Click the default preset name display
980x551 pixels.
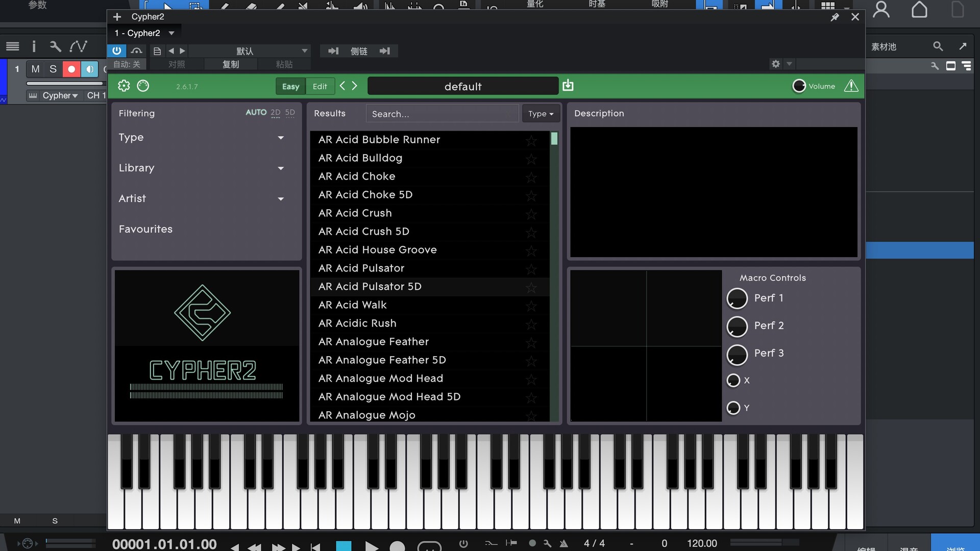pyautogui.click(x=463, y=86)
